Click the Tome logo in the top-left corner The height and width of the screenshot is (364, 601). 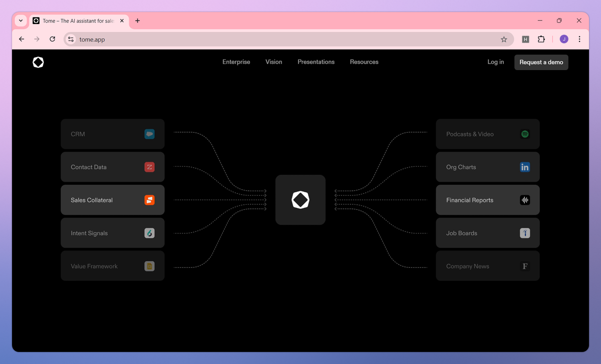38,62
